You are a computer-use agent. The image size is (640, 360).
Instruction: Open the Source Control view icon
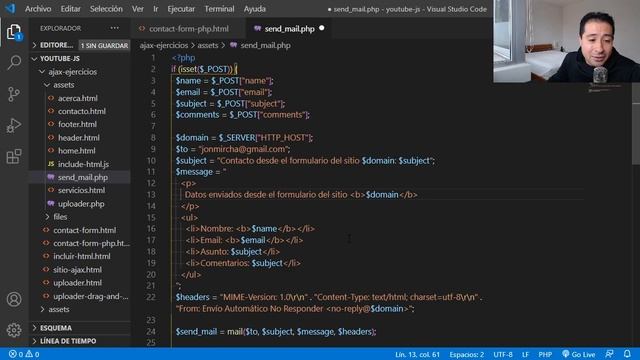(14, 94)
